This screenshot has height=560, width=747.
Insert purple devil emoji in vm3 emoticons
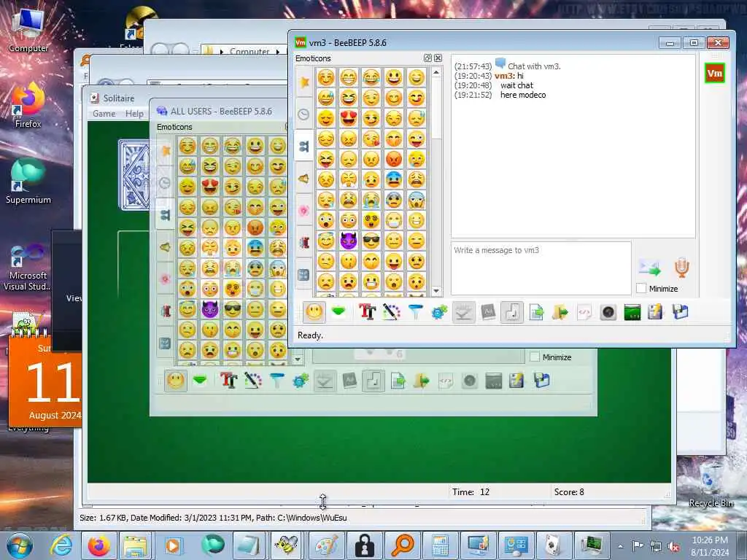[349, 241]
